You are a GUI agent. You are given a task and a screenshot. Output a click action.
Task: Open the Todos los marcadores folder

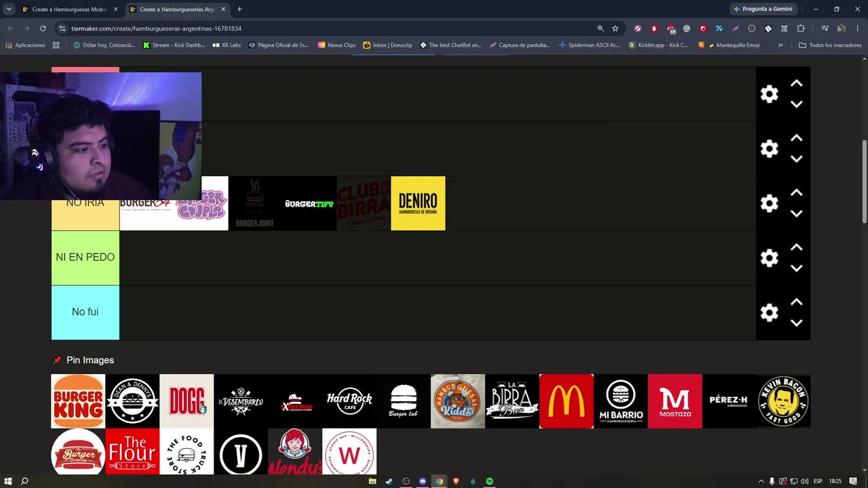[x=830, y=45]
